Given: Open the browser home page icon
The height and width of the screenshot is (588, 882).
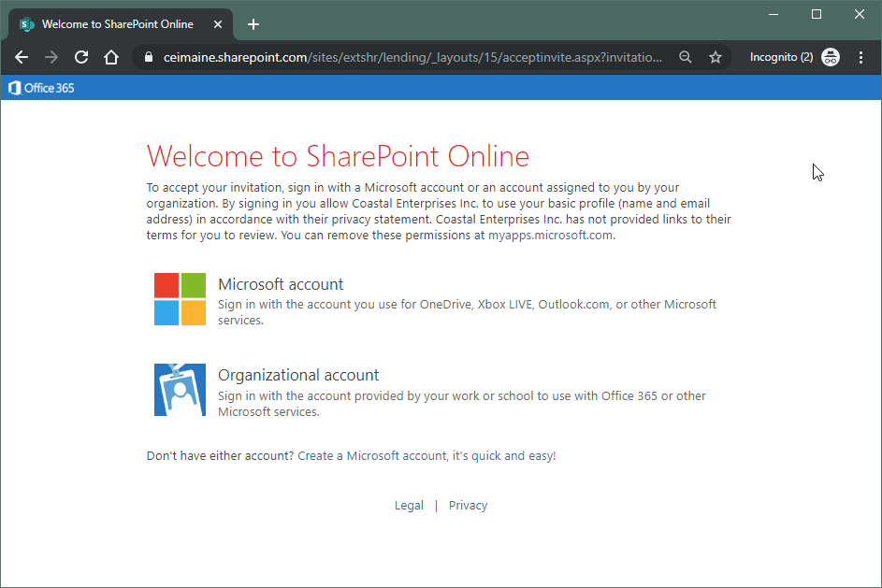Looking at the screenshot, I should pyautogui.click(x=111, y=57).
